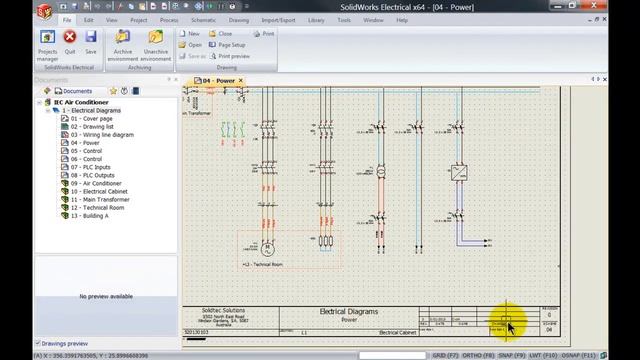Select 07 - PLC Inputs drawing

click(90, 167)
